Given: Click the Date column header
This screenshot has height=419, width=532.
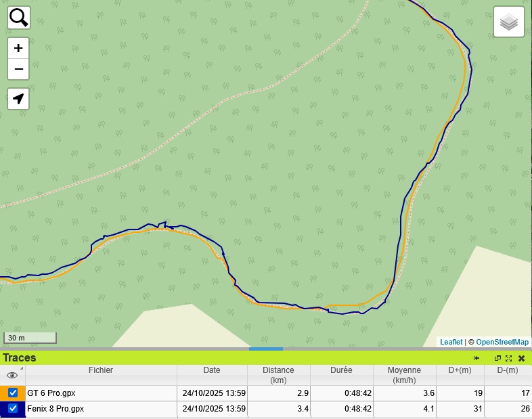Looking at the screenshot, I should tap(211, 370).
